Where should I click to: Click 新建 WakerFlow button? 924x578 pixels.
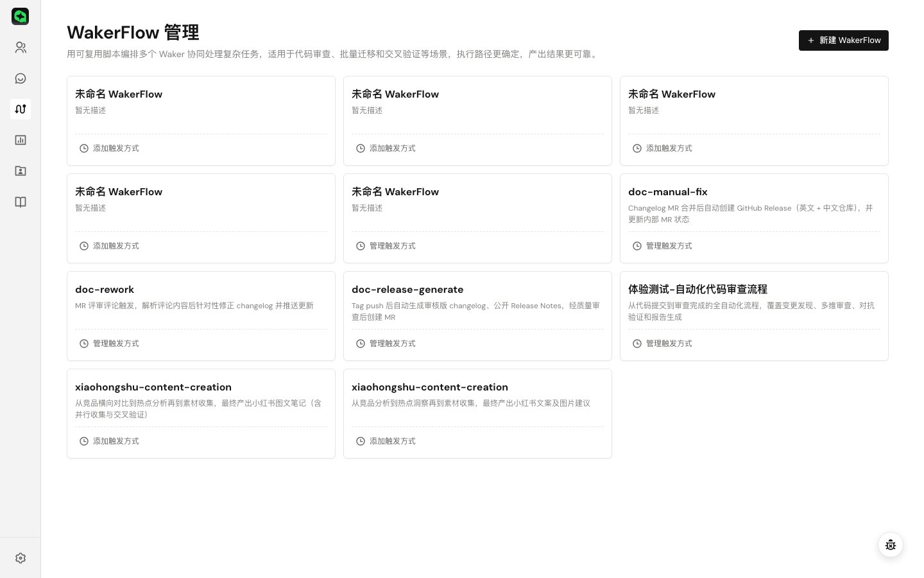(x=843, y=40)
